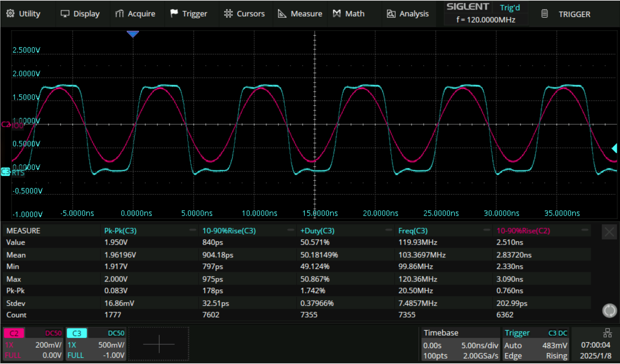Click the Trig'd status indicator
The image size is (620, 364).
(510, 8)
